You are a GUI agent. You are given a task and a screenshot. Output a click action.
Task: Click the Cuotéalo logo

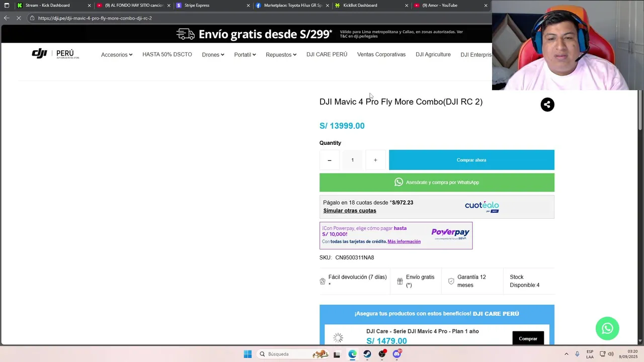[x=482, y=207]
